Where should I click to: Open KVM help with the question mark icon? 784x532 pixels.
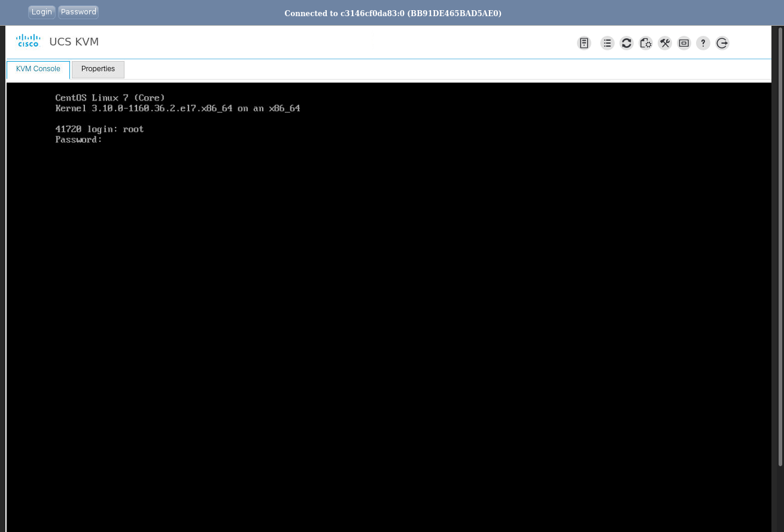703,43
